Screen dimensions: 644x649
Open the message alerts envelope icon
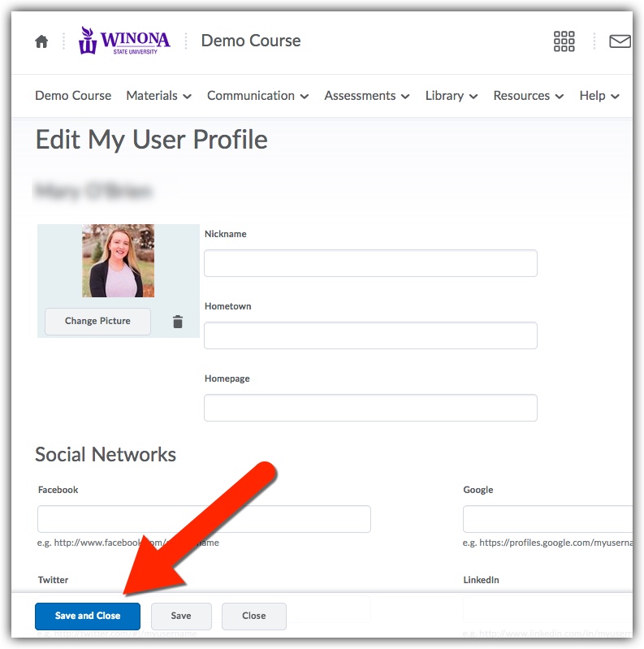point(620,41)
